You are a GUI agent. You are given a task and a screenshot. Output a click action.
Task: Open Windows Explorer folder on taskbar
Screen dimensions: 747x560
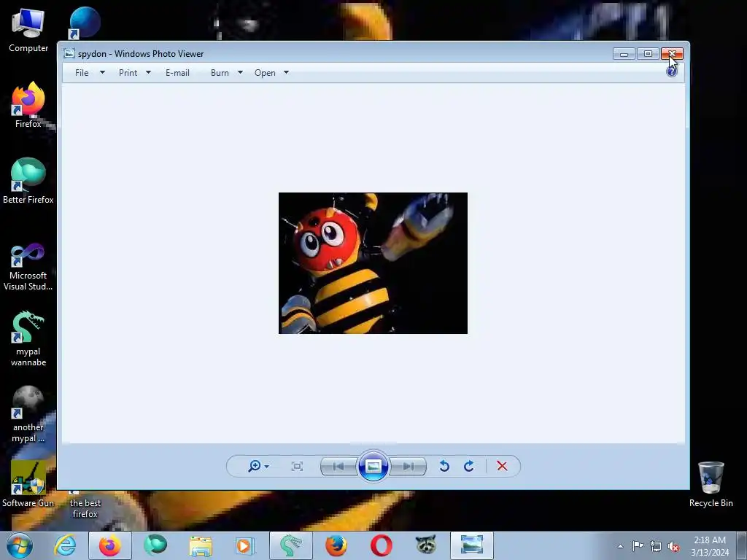click(x=201, y=545)
